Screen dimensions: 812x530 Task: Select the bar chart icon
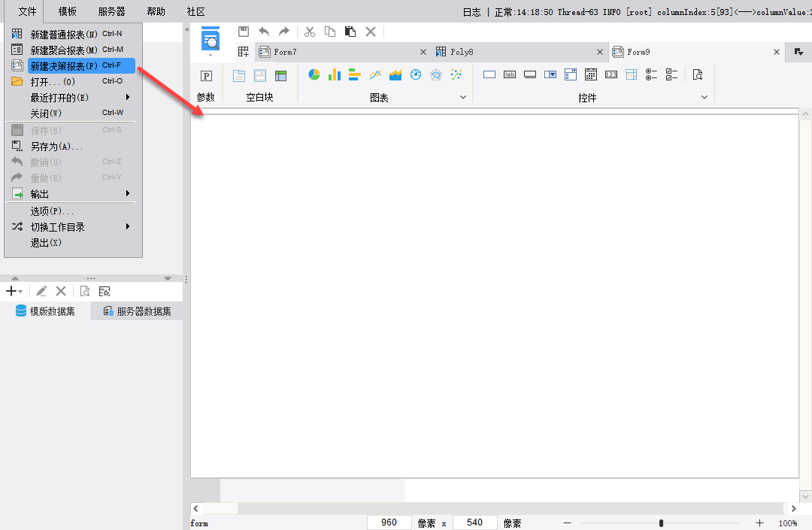(x=335, y=75)
